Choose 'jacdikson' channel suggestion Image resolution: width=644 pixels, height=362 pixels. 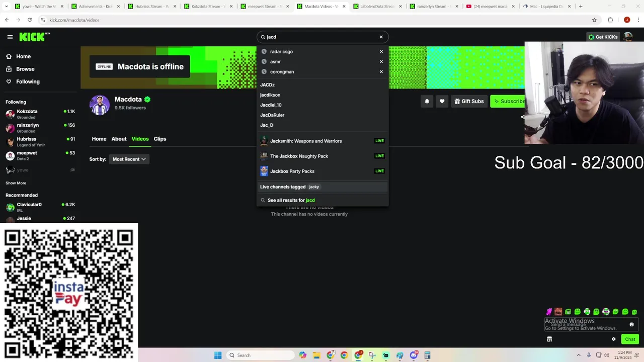(x=270, y=95)
